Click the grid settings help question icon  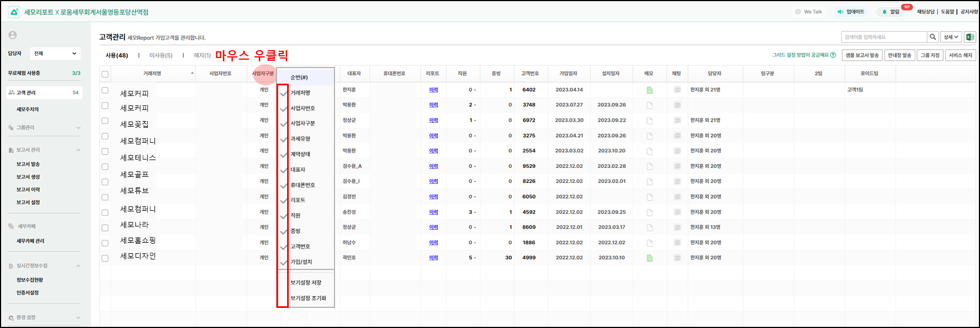(833, 55)
